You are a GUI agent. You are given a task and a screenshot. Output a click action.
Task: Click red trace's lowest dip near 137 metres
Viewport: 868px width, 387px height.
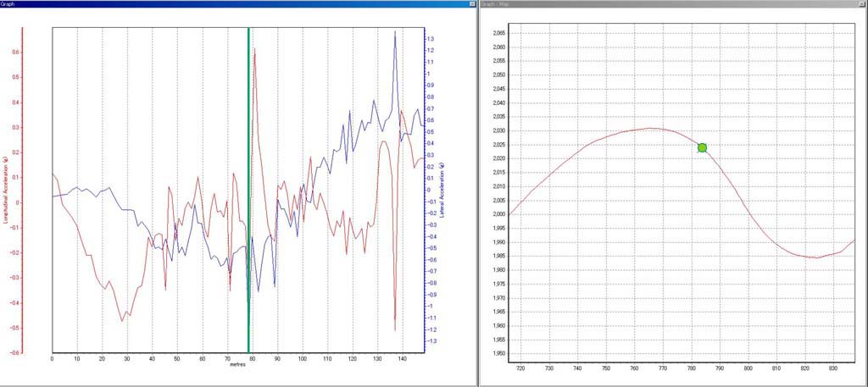395,329
